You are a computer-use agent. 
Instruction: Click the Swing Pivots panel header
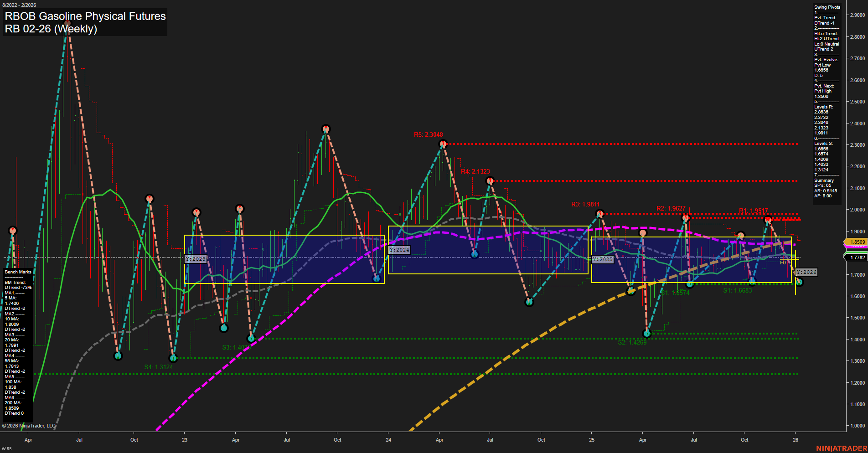tap(827, 7)
